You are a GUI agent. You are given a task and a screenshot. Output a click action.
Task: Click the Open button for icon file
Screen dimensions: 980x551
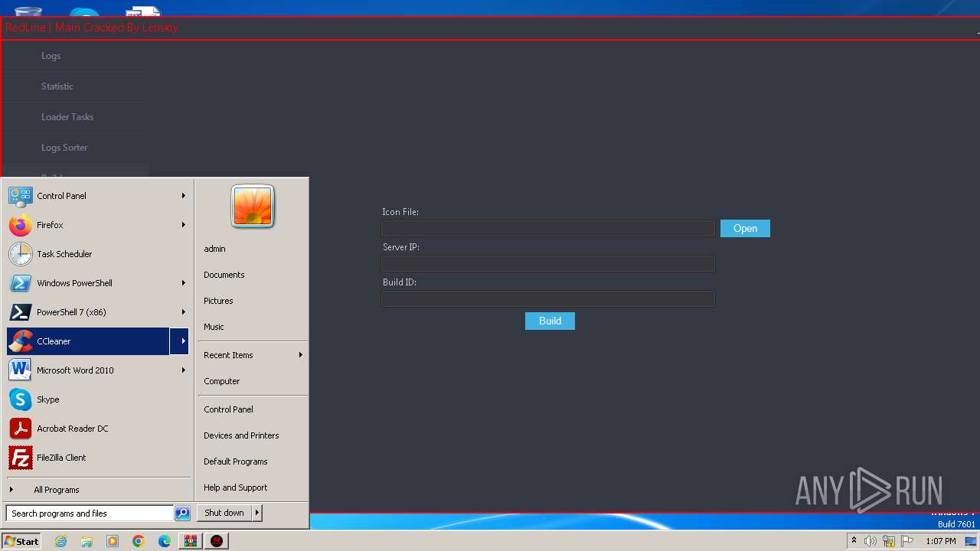tap(745, 229)
